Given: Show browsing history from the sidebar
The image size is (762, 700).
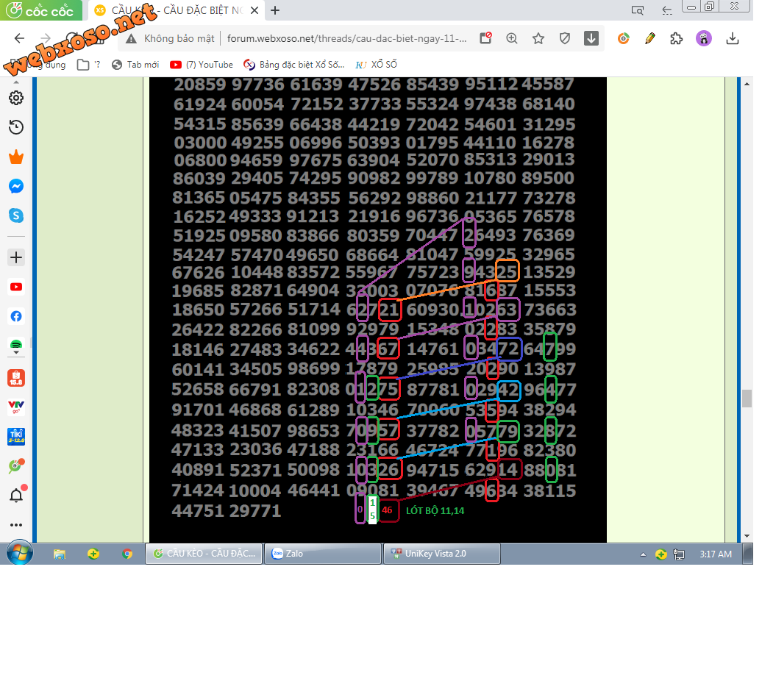Looking at the screenshot, I should (x=16, y=127).
